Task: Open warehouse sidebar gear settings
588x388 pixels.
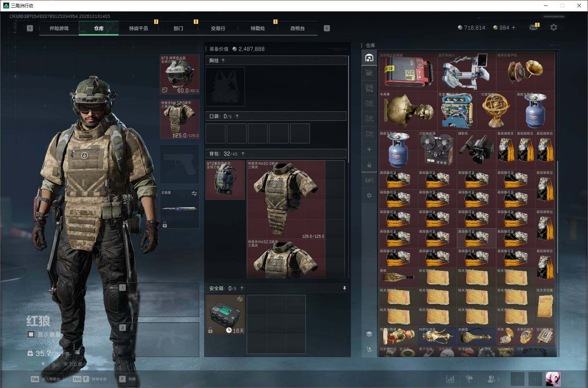Action: point(369,195)
